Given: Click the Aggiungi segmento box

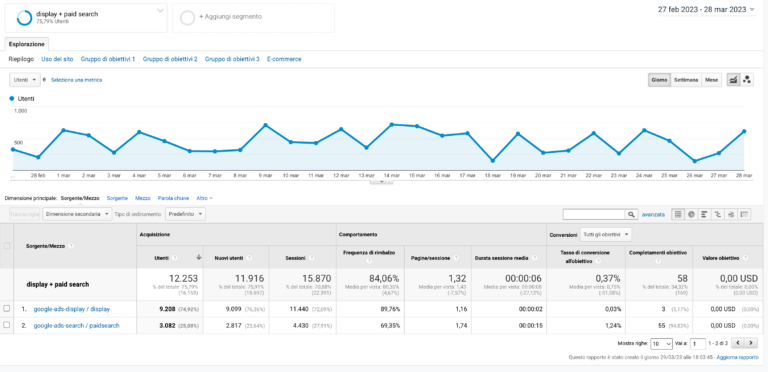Looking at the screenshot, I should click(253, 18).
